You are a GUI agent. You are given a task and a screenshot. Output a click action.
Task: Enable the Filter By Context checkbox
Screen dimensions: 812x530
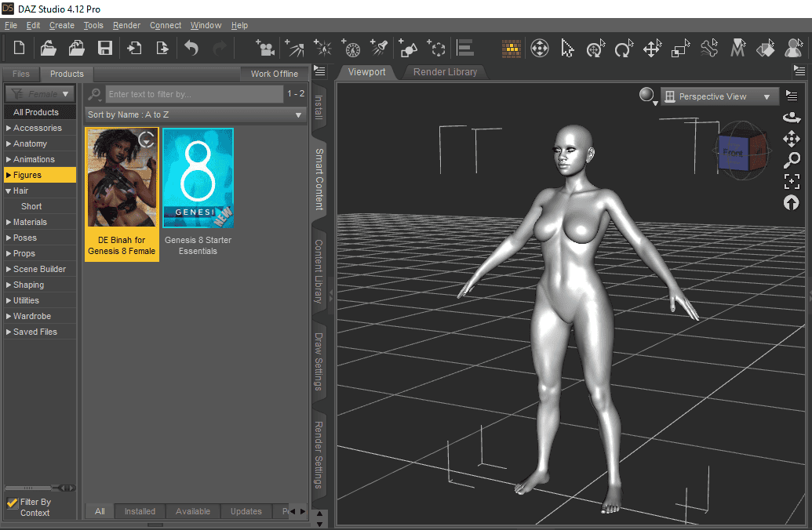[11, 503]
